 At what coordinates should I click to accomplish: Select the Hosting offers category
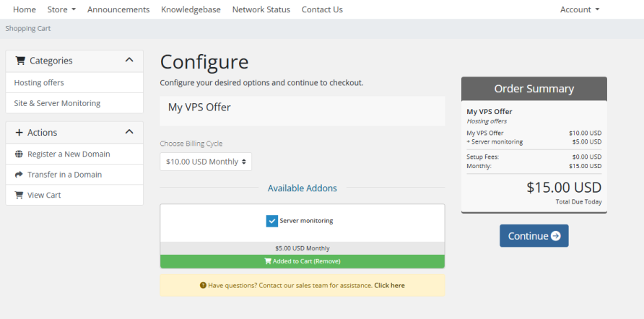74,82
